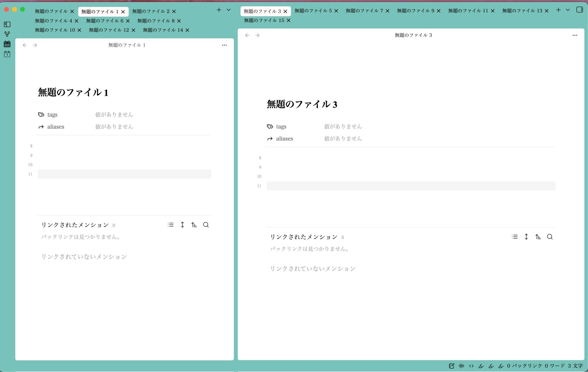
Task: Switch to source code view in status bar
Action: tap(471, 366)
